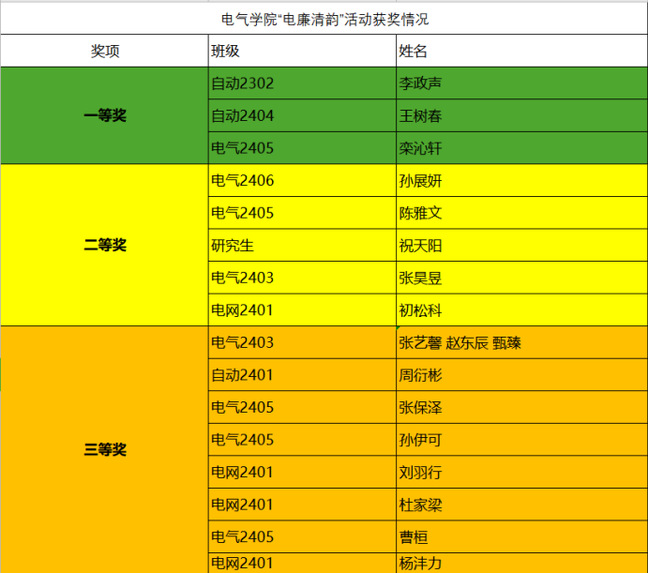The image size is (648, 573).
Task: Select the 姓名 column header cell
Action: click(520, 51)
